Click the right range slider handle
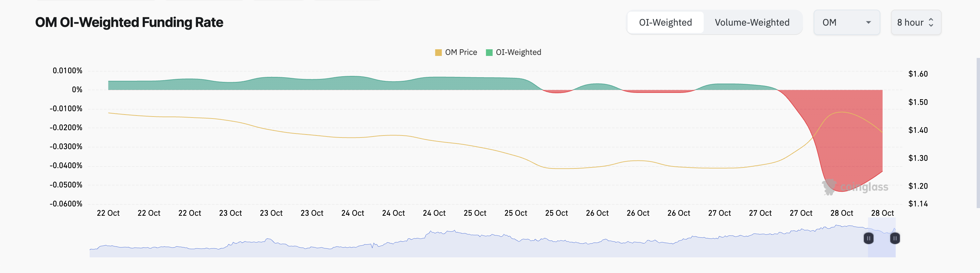980x273 pixels. click(895, 238)
